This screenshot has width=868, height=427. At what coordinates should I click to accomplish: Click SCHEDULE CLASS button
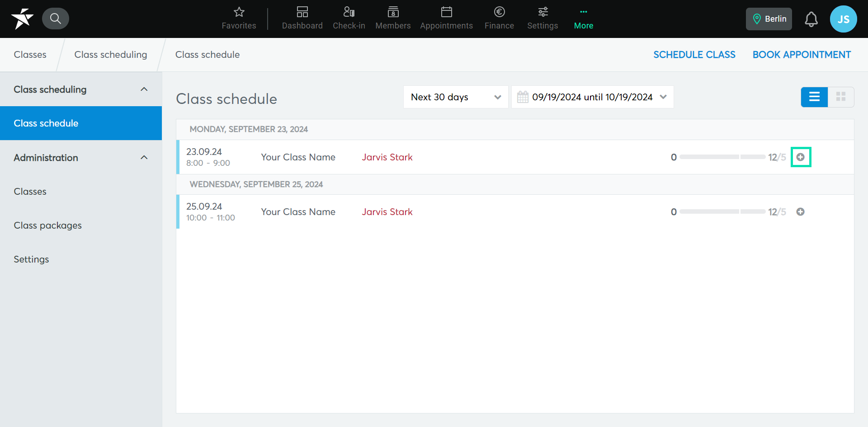tap(694, 55)
